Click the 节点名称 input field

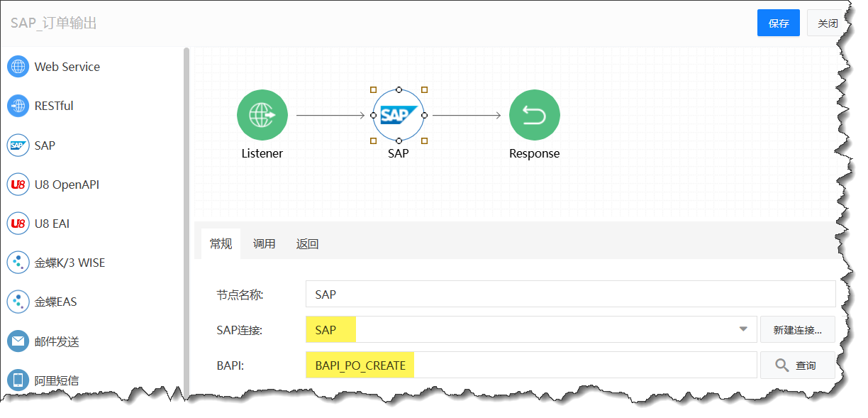pos(570,294)
